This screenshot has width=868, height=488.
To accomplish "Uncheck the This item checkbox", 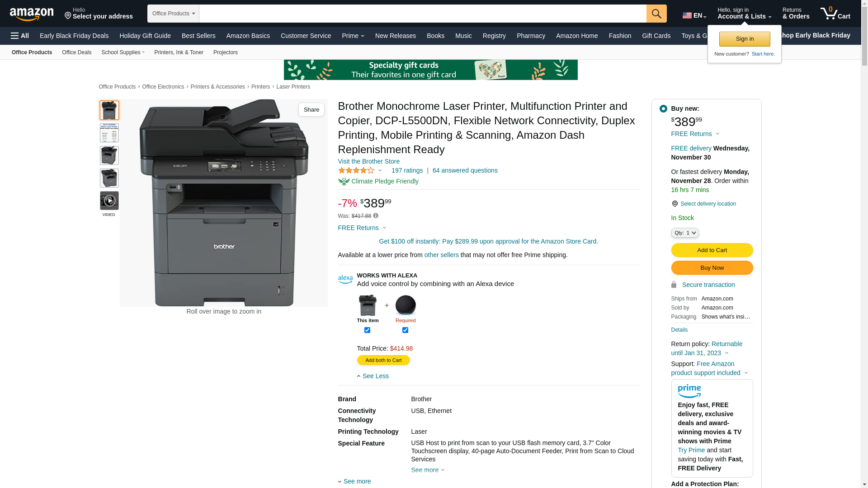I will coord(367,330).
